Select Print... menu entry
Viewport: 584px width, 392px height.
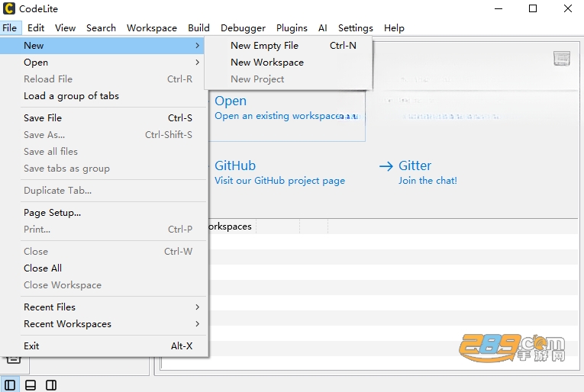click(x=104, y=229)
